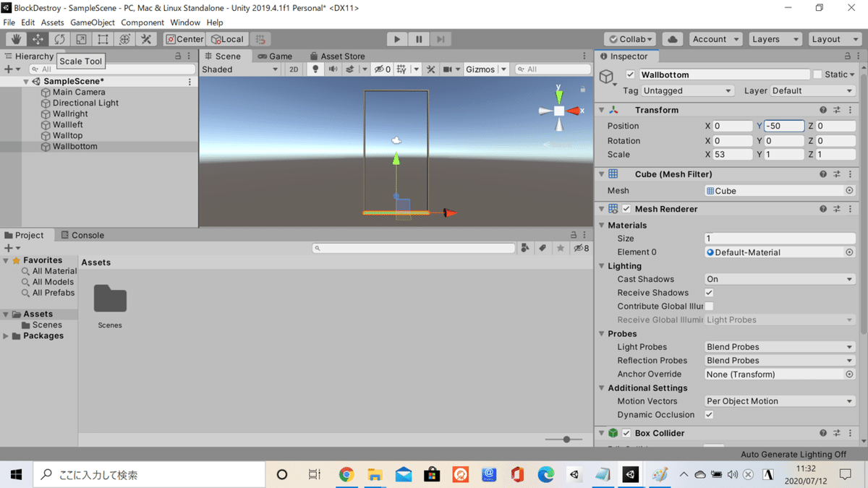
Task: Toggle the scene grid icon
Action: point(401,69)
